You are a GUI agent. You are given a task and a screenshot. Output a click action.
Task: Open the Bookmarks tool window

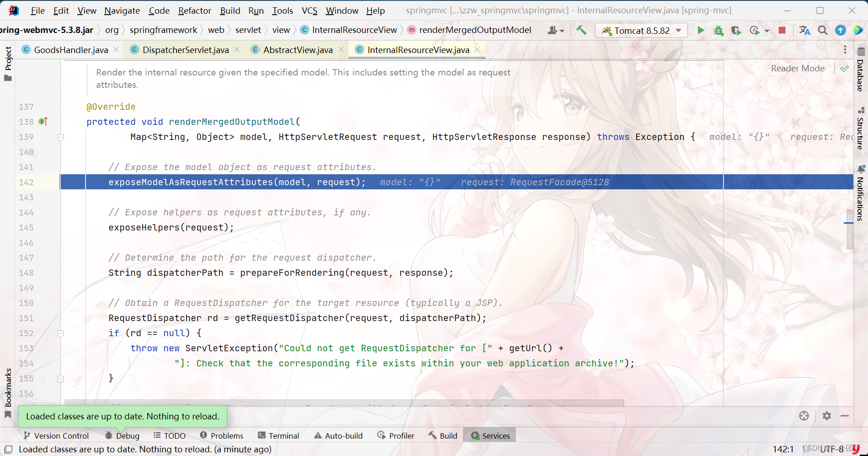[x=8, y=393]
